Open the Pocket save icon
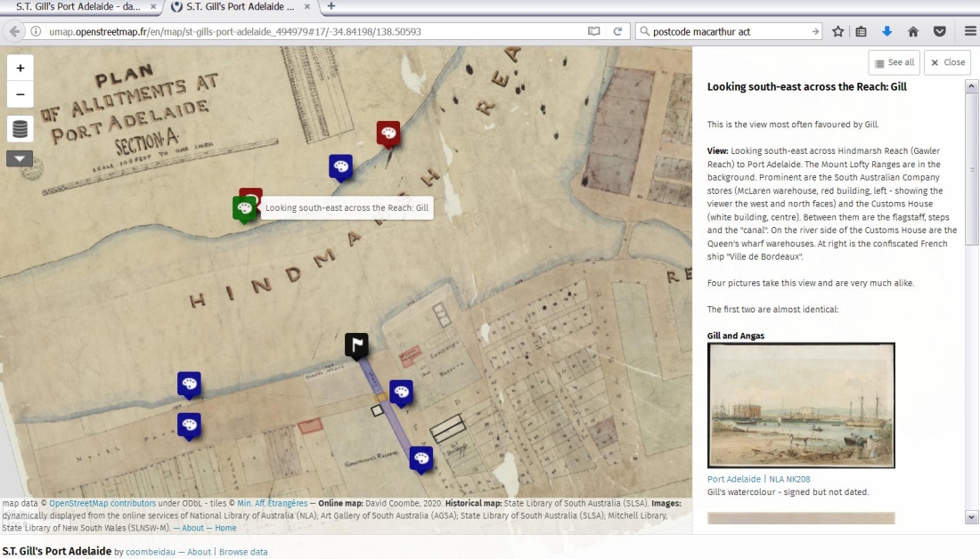 coord(939,31)
